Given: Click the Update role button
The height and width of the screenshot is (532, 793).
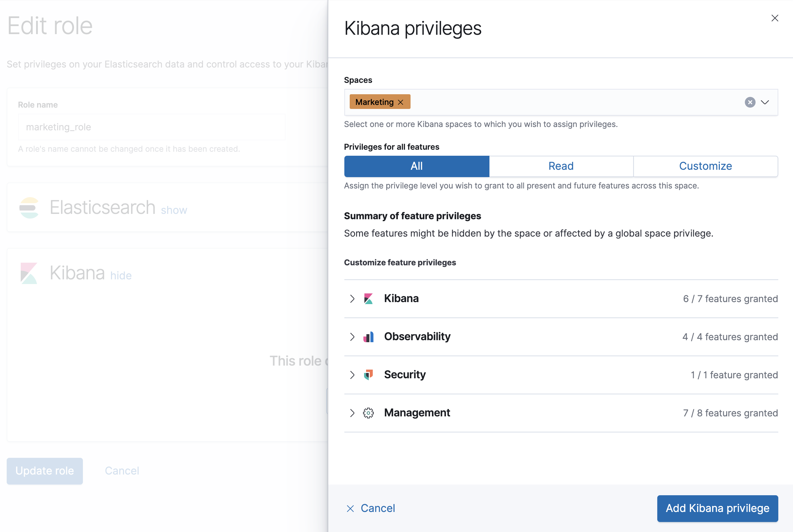Looking at the screenshot, I should 44,471.
